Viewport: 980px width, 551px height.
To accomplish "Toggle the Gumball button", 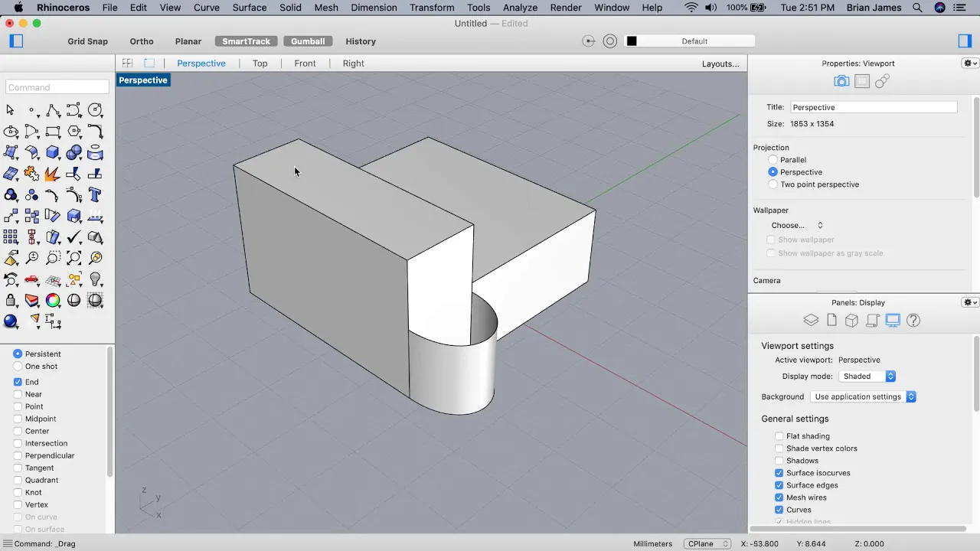I will point(308,41).
